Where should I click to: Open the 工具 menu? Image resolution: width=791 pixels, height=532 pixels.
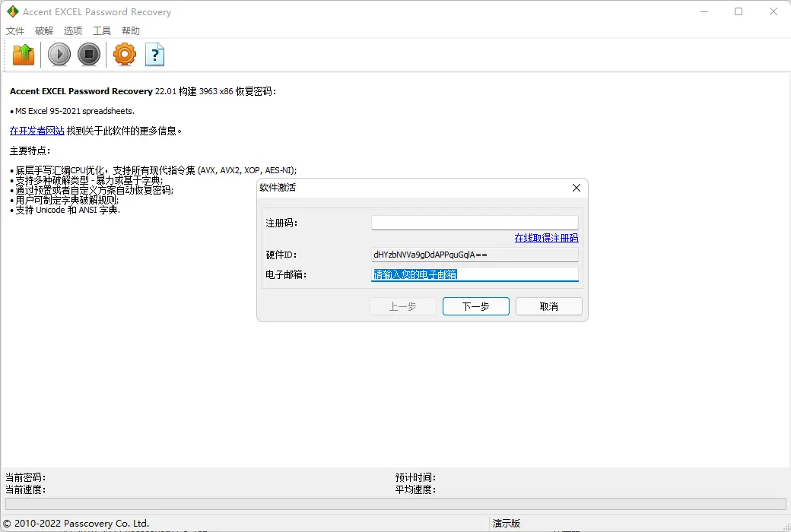click(x=101, y=30)
